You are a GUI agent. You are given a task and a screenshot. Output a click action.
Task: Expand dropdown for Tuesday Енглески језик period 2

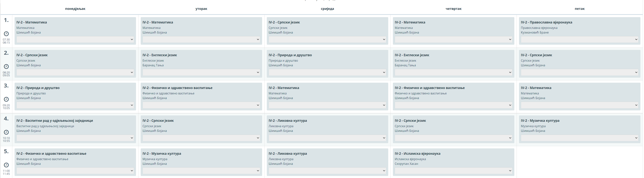click(201, 72)
